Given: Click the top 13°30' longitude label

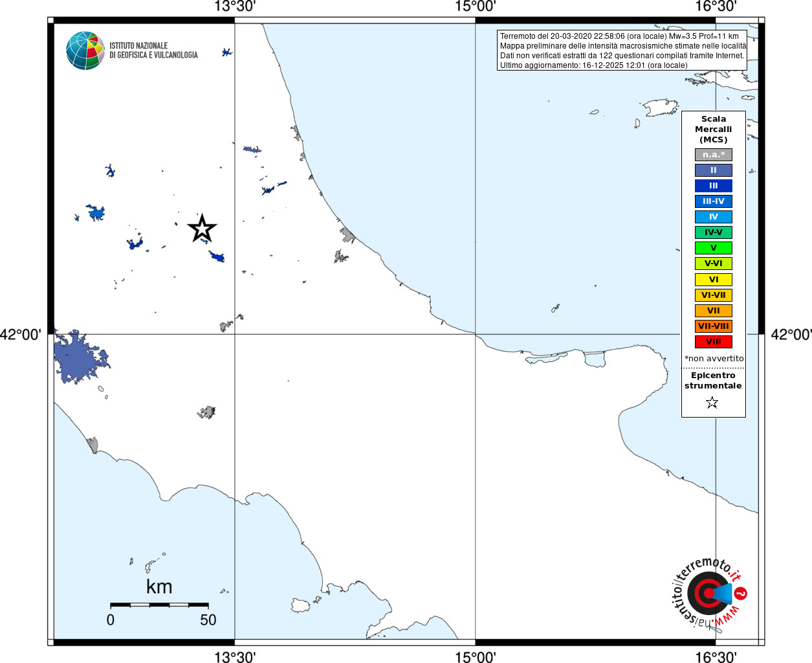Looking at the screenshot, I should (x=235, y=6).
